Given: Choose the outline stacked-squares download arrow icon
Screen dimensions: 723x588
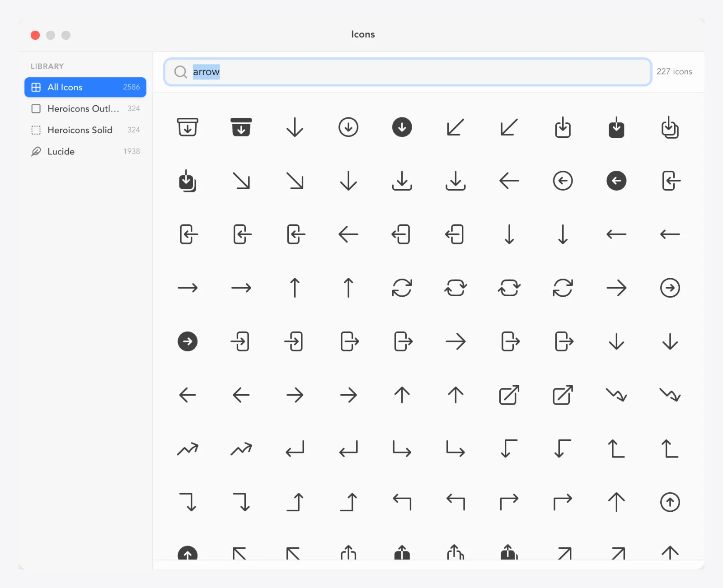Looking at the screenshot, I should tap(670, 127).
